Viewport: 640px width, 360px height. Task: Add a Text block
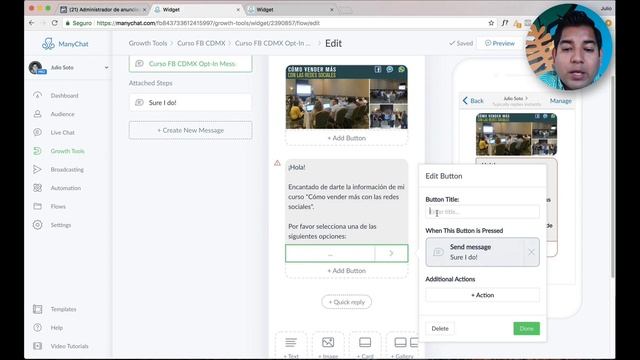[291, 346]
